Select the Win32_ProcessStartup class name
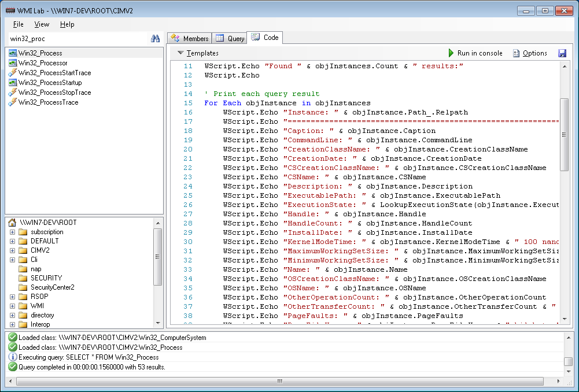Screen dimensions: 579x392 click(50, 83)
